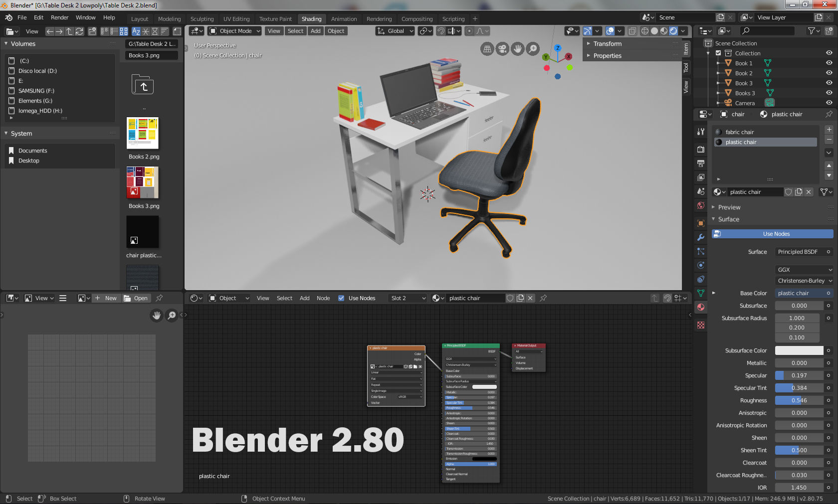The height and width of the screenshot is (504, 838).
Task: Open the Render menu
Action: [59, 17]
